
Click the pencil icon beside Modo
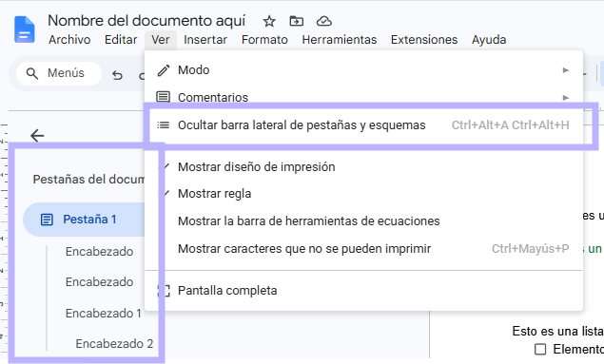164,70
